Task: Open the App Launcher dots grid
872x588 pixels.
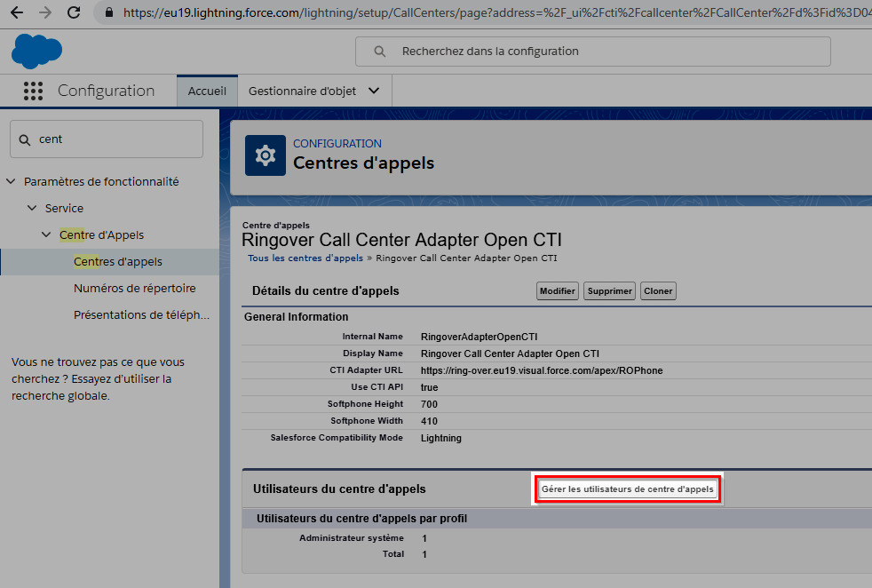Action: tap(34, 91)
